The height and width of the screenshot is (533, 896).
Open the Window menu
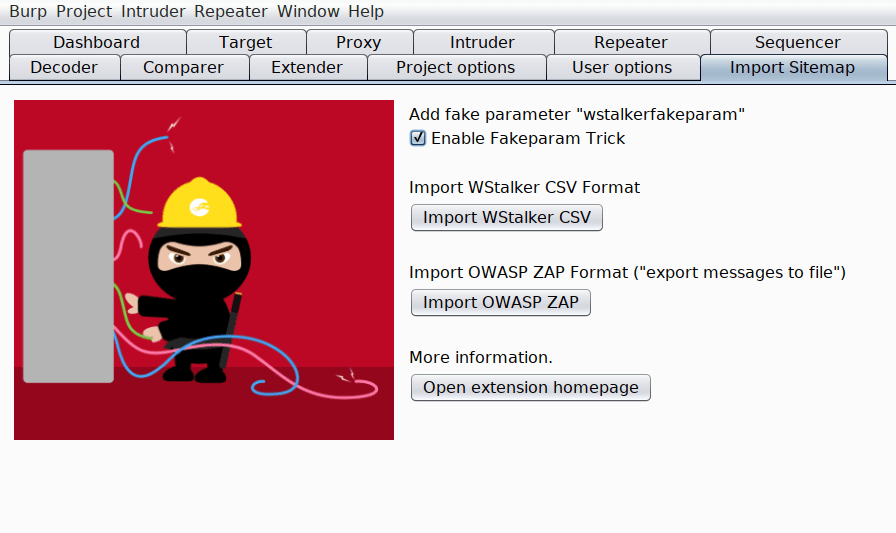pos(308,12)
